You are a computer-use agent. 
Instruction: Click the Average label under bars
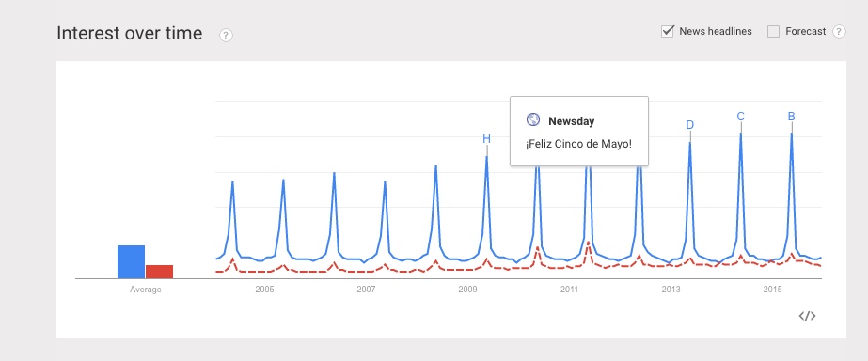146,290
